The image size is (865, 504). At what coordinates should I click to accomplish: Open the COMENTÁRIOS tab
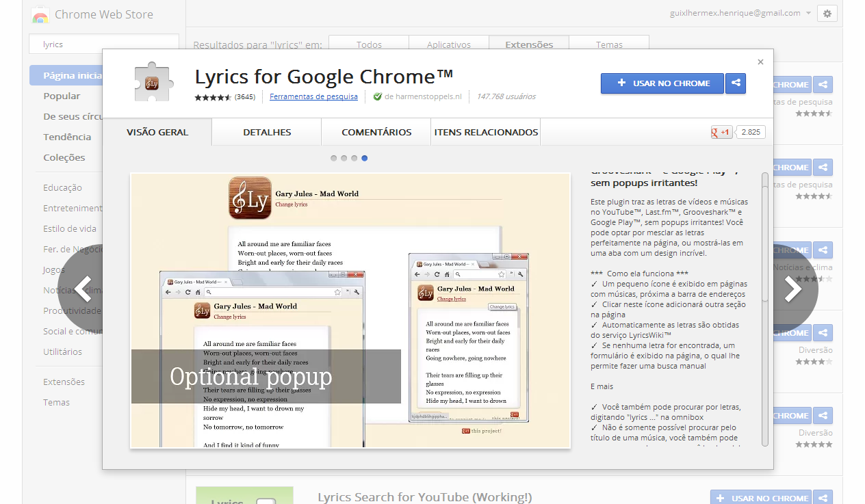coord(376,132)
